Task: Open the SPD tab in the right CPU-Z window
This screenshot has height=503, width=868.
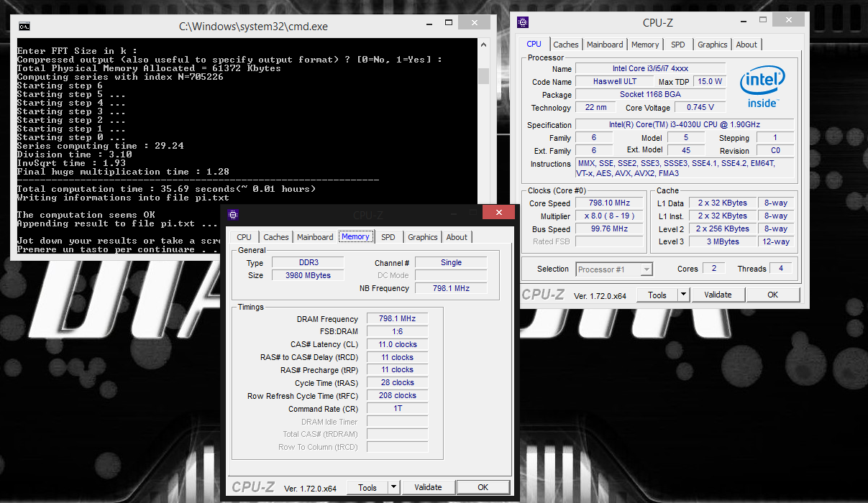Action: click(x=678, y=45)
